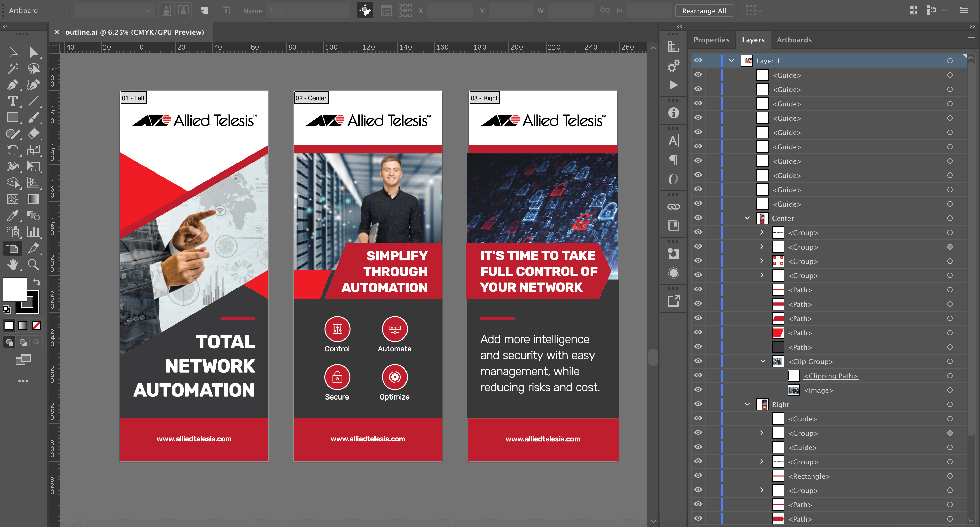Open the Artboards tab

point(794,40)
